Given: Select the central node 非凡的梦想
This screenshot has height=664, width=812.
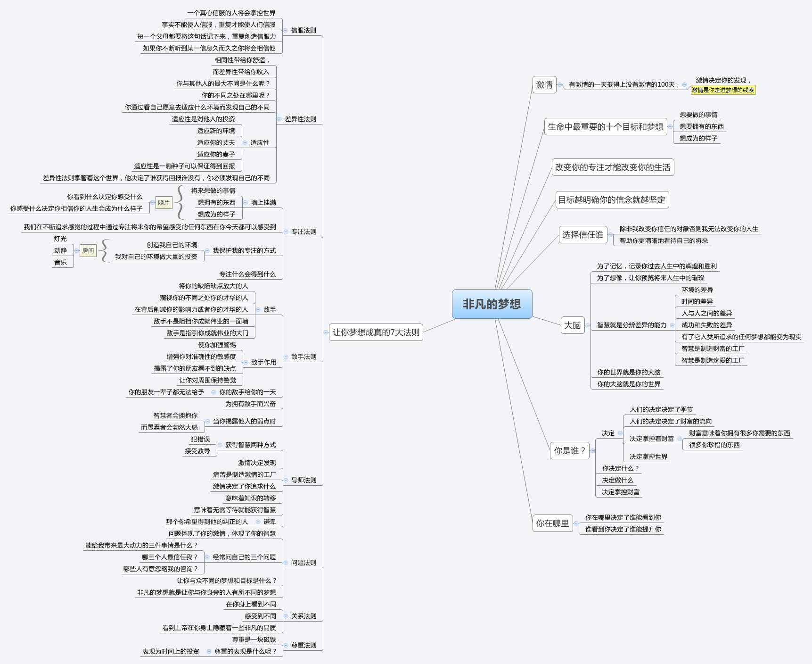Looking at the screenshot, I should point(492,304).
